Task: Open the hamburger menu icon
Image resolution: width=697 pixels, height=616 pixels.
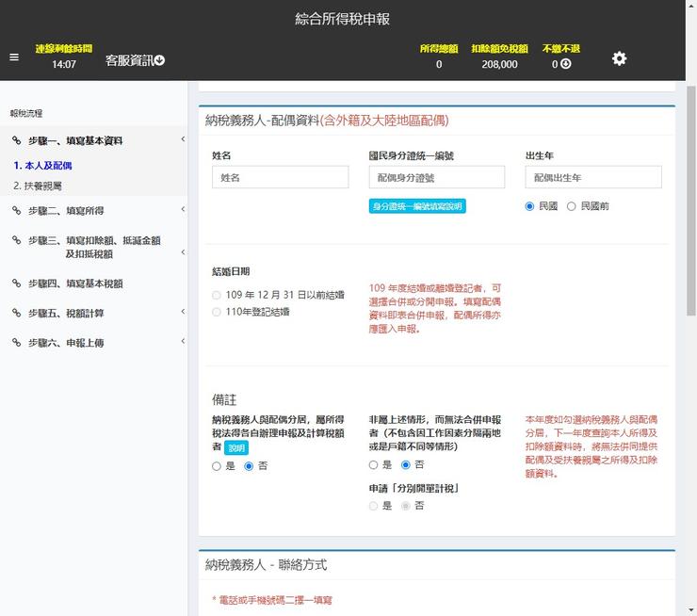Action: [14, 57]
